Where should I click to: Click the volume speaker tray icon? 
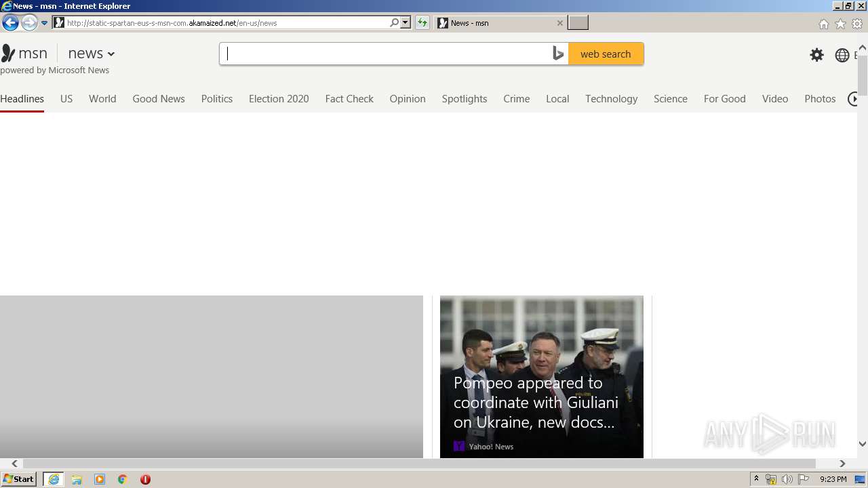(787, 479)
